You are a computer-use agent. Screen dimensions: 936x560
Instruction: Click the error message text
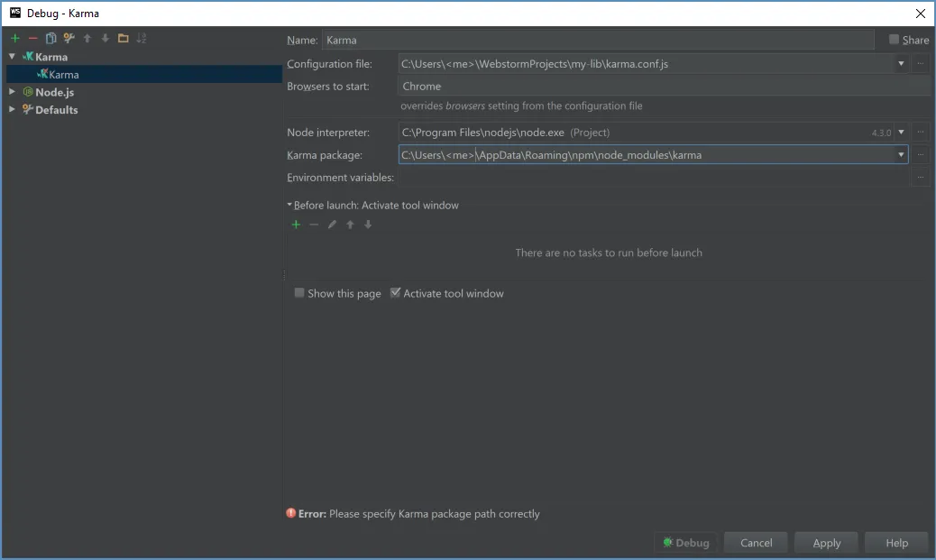[419, 513]
